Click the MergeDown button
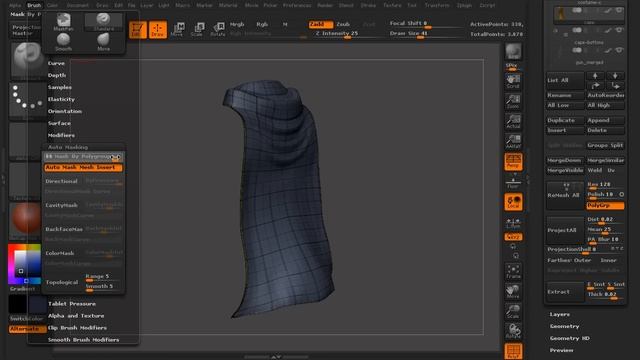 point(565,160)
